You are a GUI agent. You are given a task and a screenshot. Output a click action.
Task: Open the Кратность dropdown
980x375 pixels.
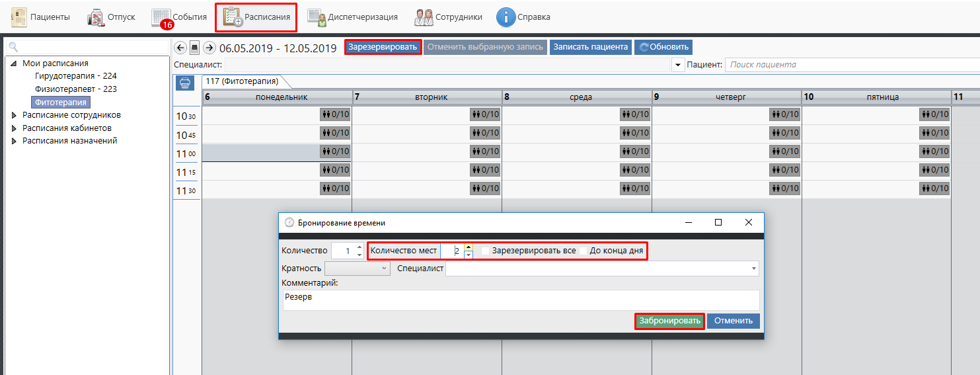pos(358,269)
